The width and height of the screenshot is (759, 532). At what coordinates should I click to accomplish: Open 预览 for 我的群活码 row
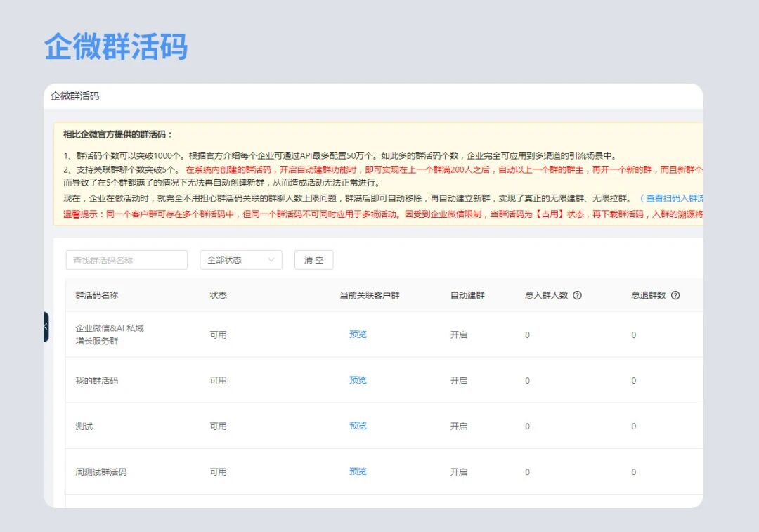tap(358, 380)
